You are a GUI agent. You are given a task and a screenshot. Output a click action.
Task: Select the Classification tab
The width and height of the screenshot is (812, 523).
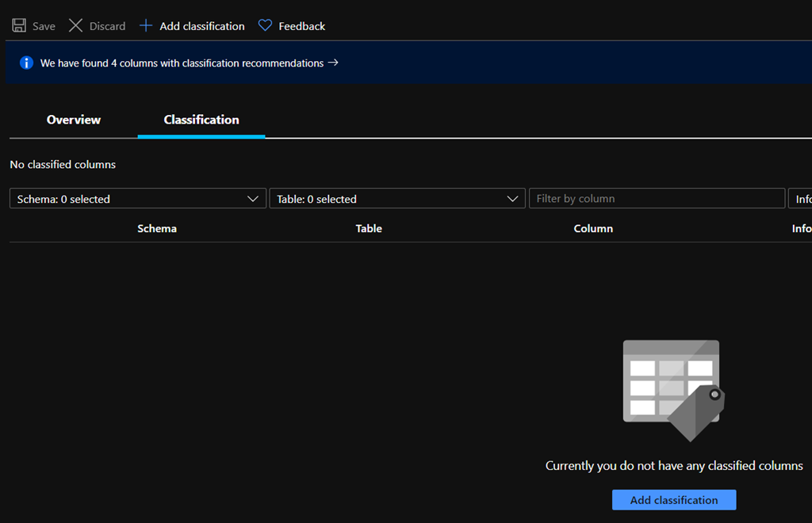point(201,120)
